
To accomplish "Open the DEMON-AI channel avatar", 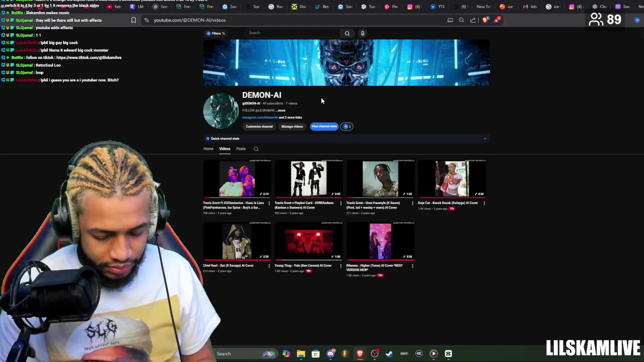I will click(221, 111).
